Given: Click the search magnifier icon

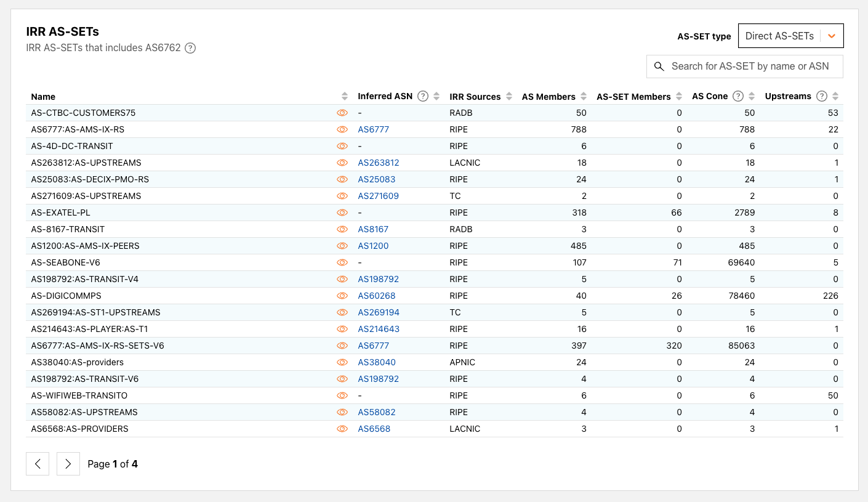Looking at the screenshot, I should 659,67.
